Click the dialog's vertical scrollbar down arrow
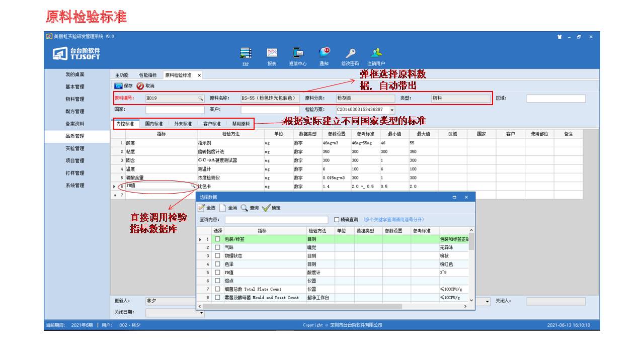Image resolution: width=644 pixels, height=362 pixels. [x=471, y=300]
